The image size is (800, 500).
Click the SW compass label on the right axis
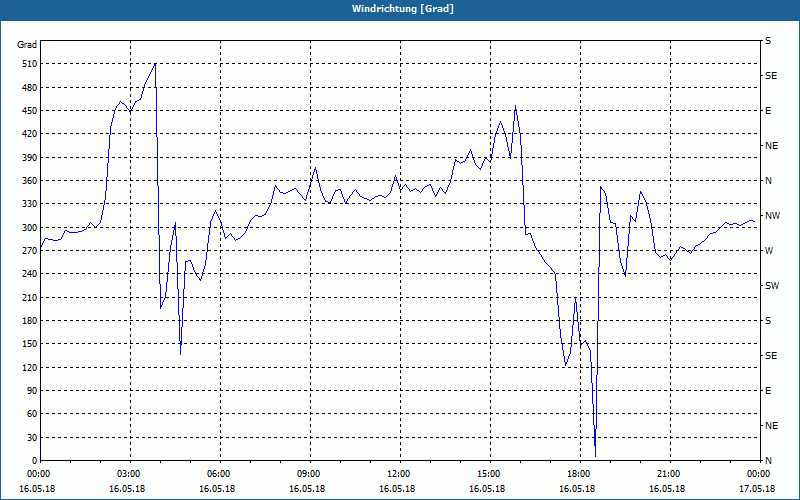click(772, 286)
